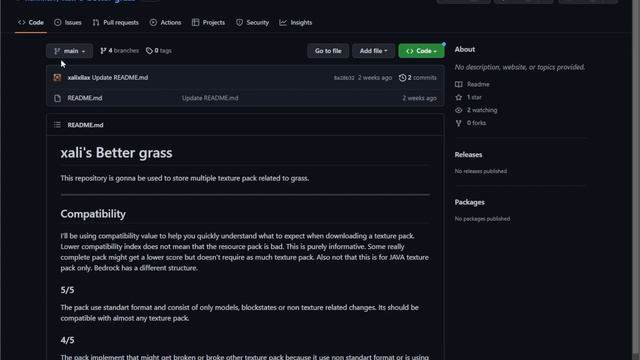The height and width of the screenshot is (360, 640).
Task: View the 1 star link
Action: tap(474, 97)
